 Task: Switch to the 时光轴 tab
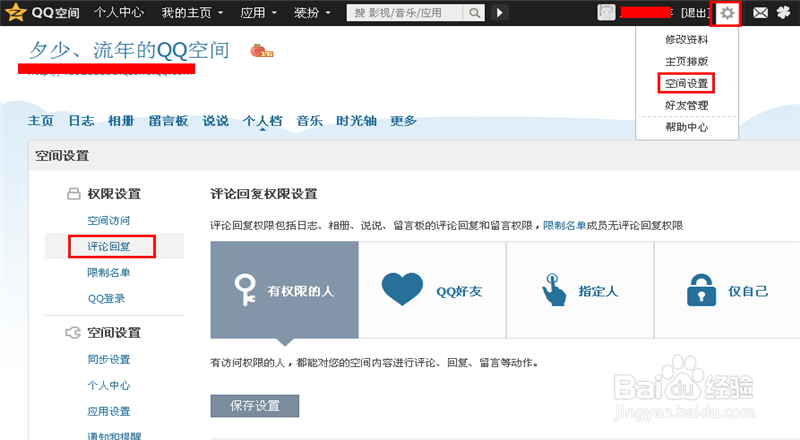pos(356,121)
